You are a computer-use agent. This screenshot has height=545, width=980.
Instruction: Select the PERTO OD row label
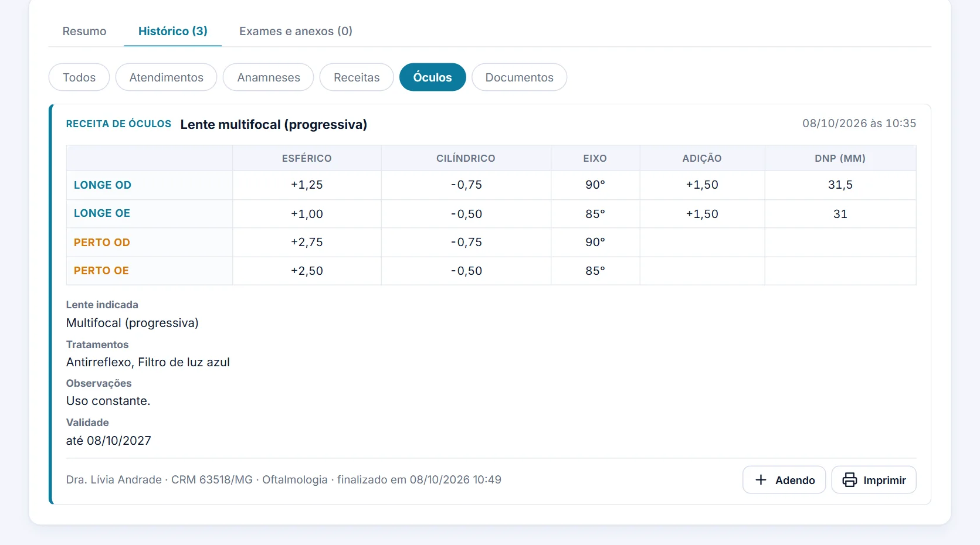click(102, 243)
